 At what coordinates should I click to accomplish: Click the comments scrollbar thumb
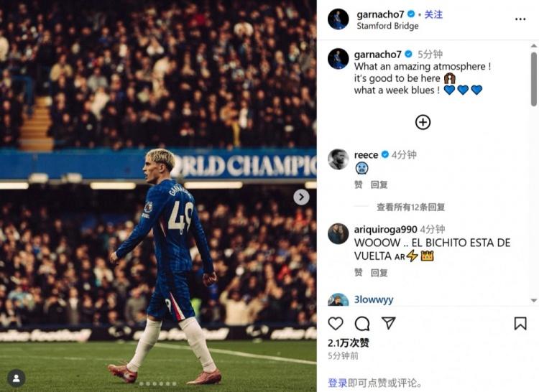point(533,79)
